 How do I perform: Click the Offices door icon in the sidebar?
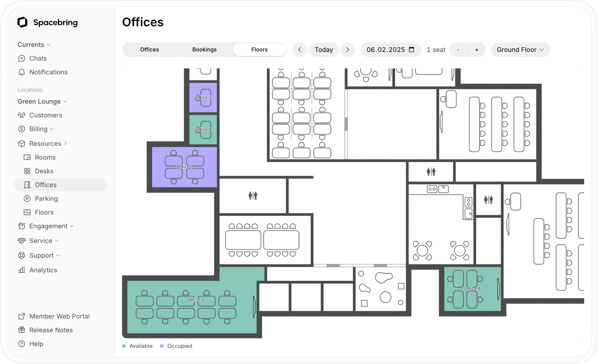(x=27, y=185)
